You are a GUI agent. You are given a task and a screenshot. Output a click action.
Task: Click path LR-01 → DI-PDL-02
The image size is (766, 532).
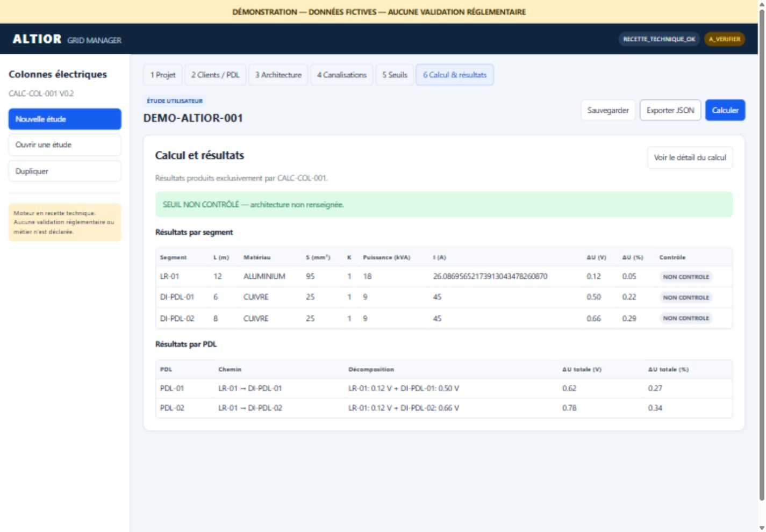pos(250,408)
